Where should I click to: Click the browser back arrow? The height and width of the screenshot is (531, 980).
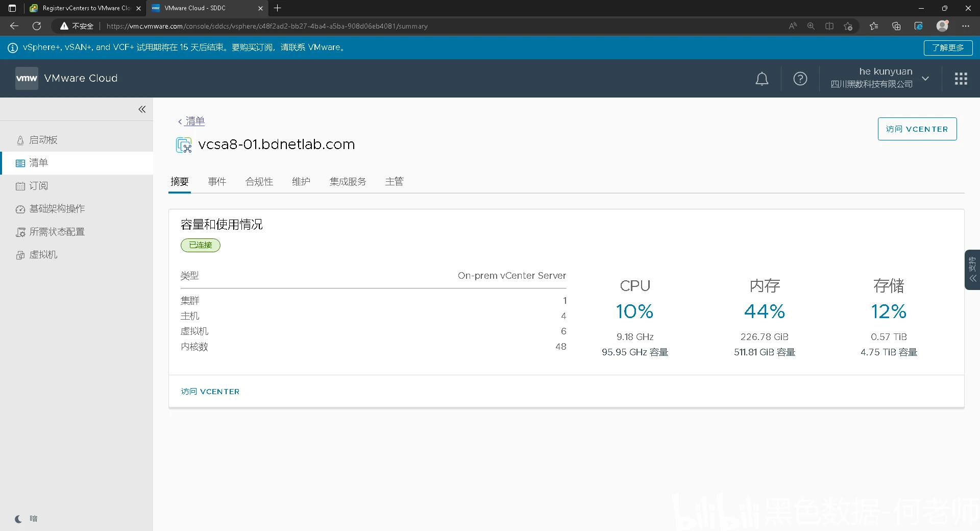click(x=14, y=26)
